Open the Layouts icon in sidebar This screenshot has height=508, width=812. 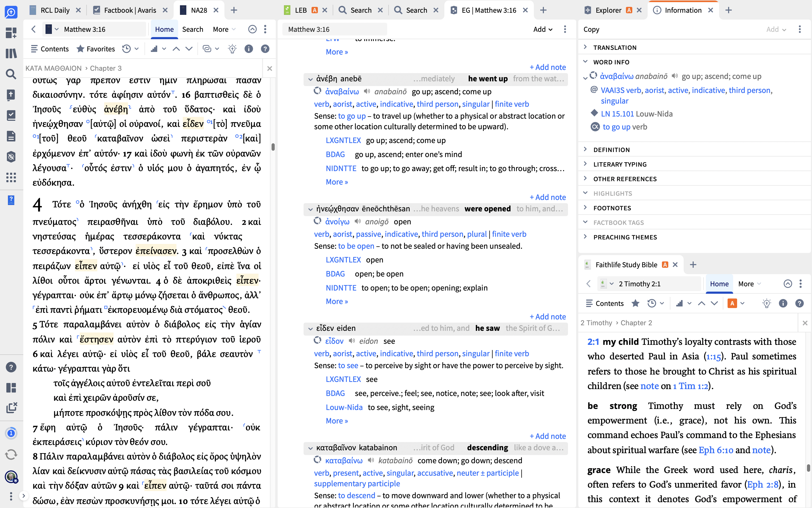[x=11, y=388]
